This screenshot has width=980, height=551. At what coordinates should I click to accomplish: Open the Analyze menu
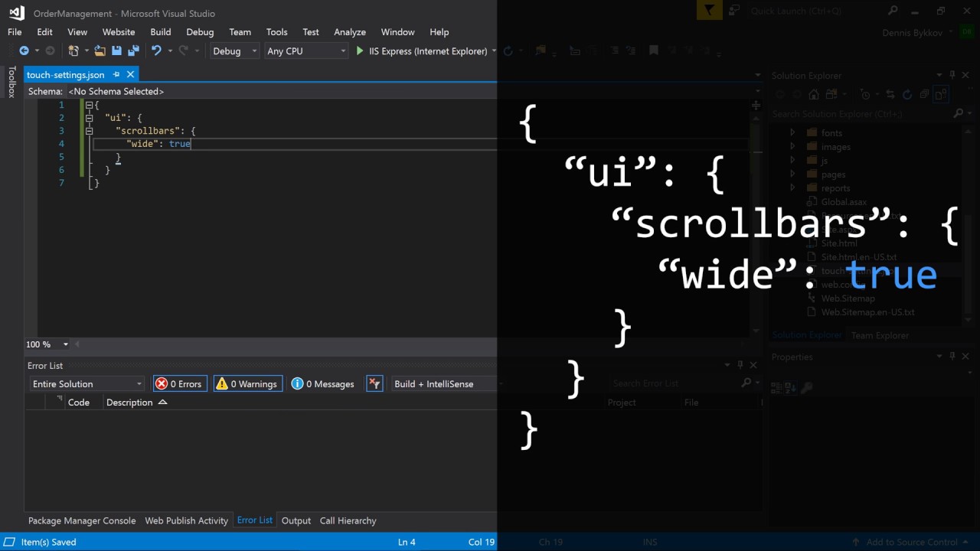[350, 32]
